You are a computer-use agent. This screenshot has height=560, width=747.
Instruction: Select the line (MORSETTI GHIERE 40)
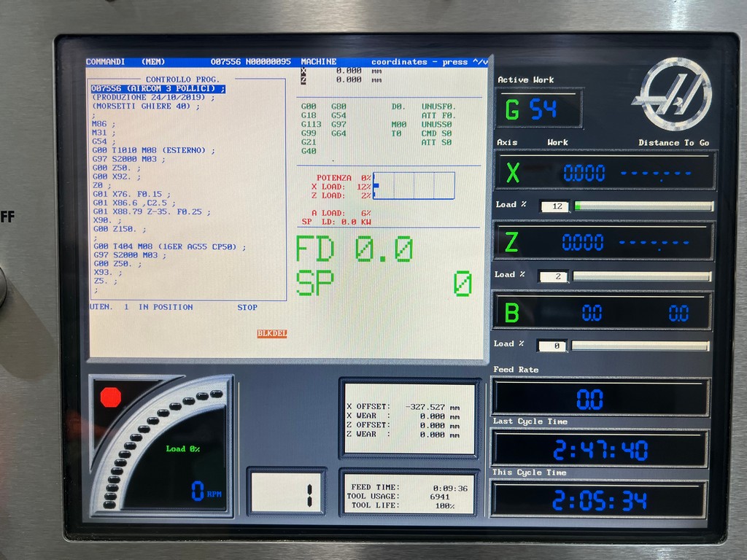(146, 106)
